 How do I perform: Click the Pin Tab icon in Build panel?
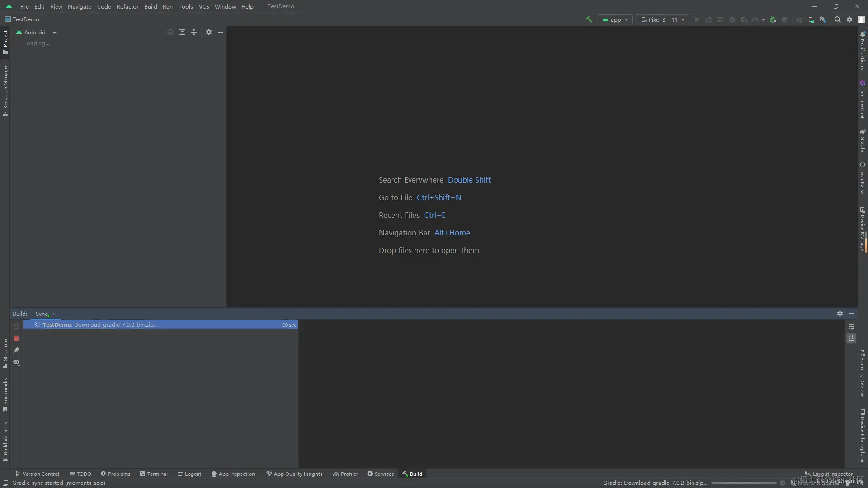click(16, 350)
